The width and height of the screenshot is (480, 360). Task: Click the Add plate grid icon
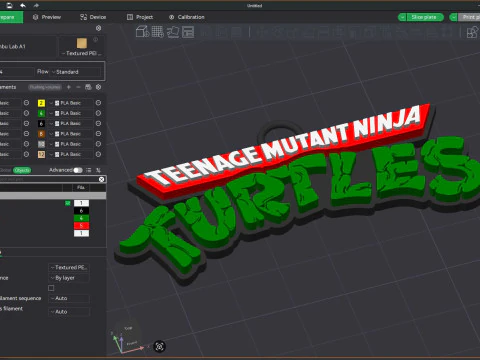158,32
